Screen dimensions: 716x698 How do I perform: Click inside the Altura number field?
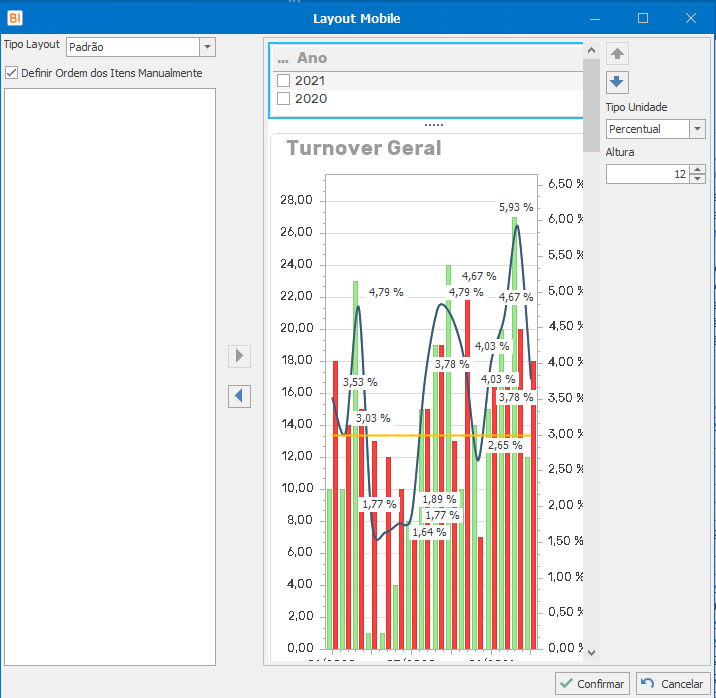tap(647, 174)
